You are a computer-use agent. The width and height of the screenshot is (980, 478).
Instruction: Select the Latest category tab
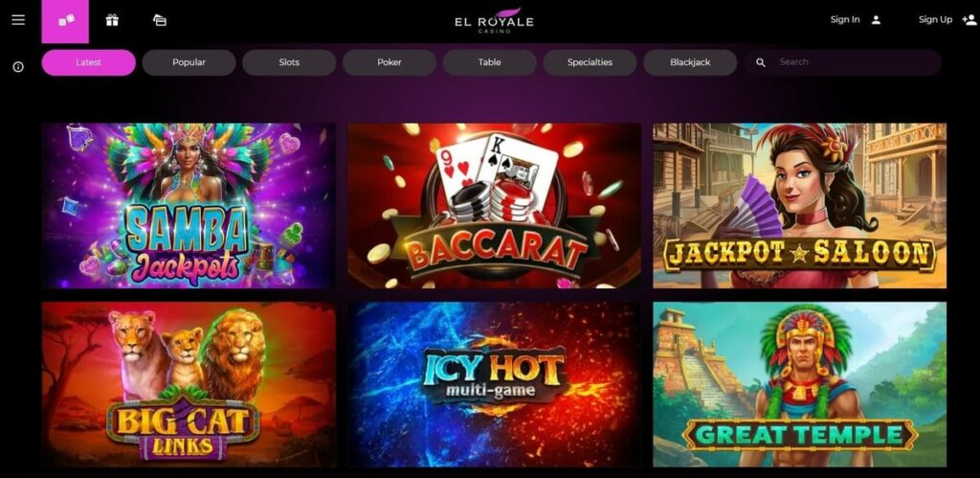89,62
